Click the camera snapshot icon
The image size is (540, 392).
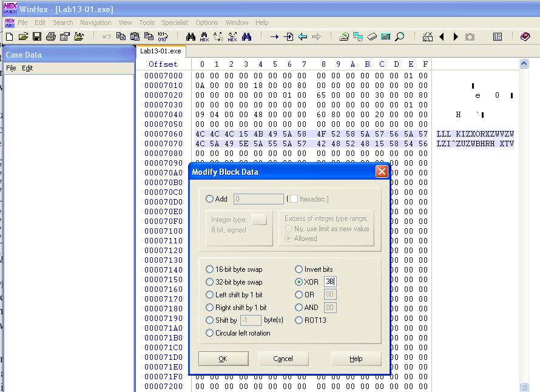point(470,36)
